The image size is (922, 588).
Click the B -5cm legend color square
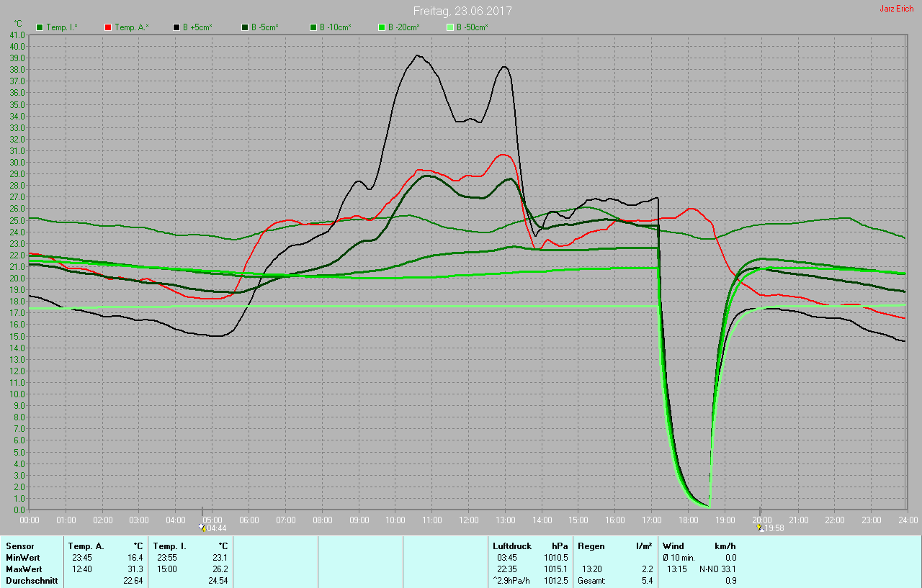pyautogui.click(x=244, y=27)
